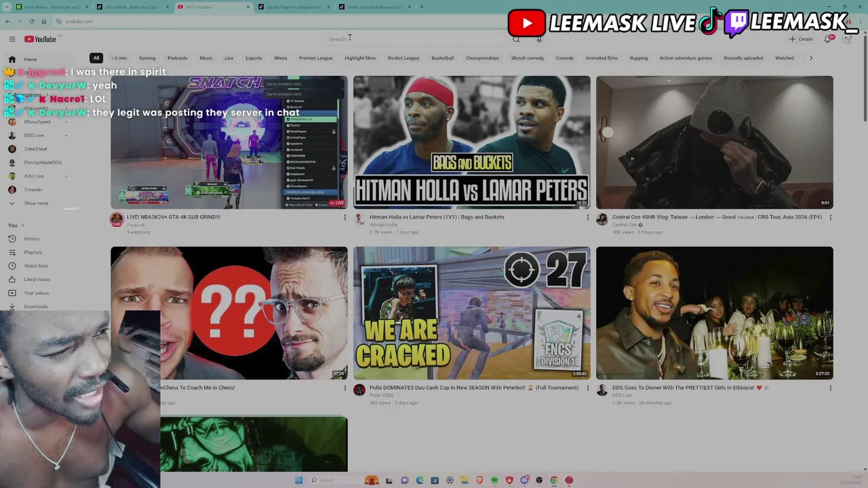
Task: Open options menu for DDG dinner video
Action: point(830,388)
